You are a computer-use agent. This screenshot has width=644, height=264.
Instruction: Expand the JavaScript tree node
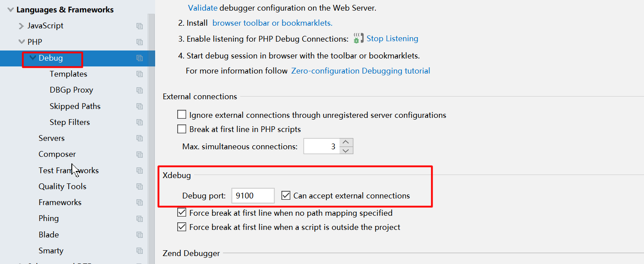pos(21,26)
